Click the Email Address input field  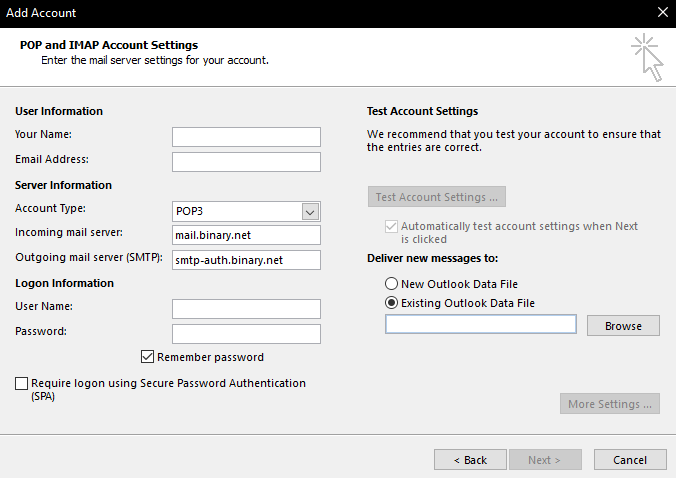point(246,162)
